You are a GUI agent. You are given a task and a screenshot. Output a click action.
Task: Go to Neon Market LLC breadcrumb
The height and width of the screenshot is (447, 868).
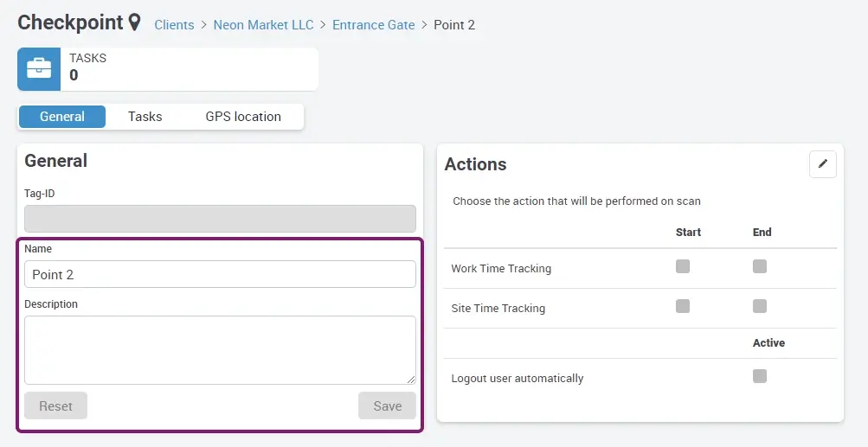263,25
